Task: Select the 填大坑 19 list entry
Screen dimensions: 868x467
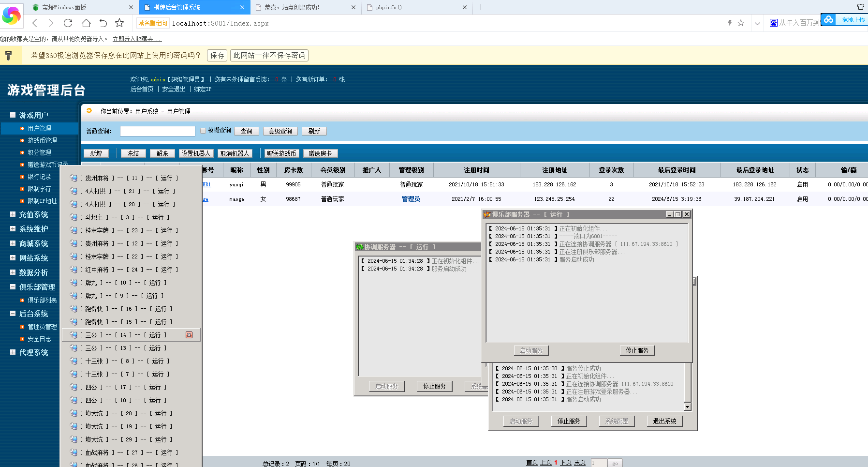Action: click(x=131, y=426)
